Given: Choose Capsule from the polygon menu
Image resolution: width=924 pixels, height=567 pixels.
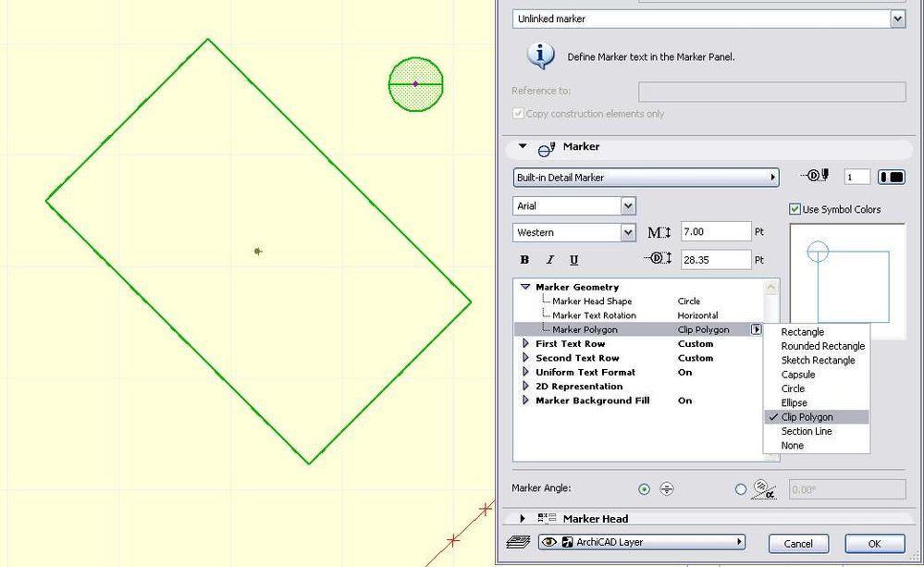Looking at the screenshot, I should [x=816, y=375].
